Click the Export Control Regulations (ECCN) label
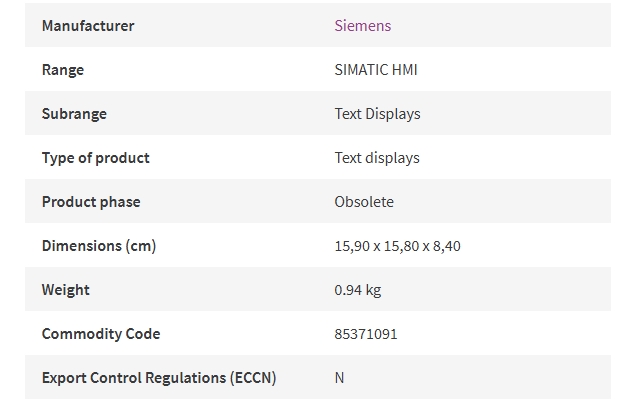 (x=159, y=378)
